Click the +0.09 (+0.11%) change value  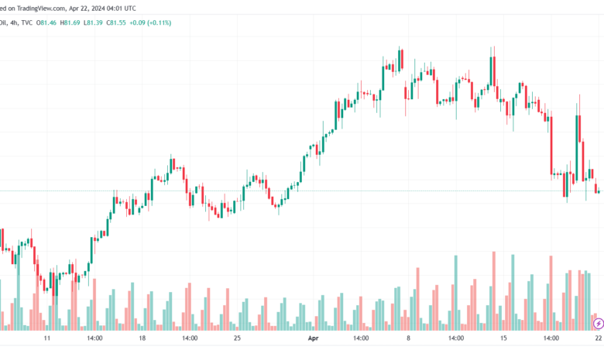[150, 22]
